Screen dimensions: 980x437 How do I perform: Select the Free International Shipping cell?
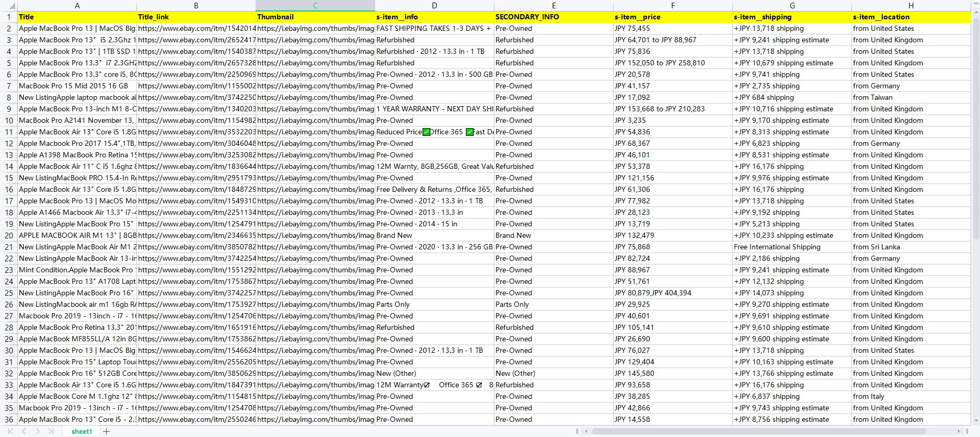(792, 247)
